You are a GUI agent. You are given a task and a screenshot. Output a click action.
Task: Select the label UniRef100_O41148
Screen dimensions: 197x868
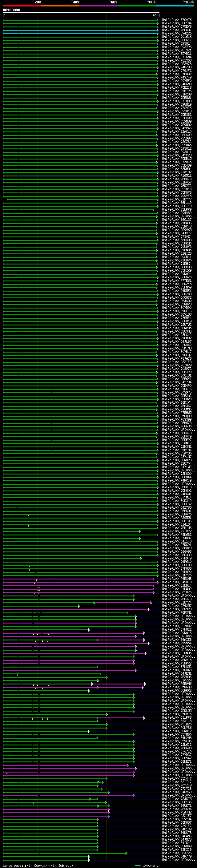[177, 542]
